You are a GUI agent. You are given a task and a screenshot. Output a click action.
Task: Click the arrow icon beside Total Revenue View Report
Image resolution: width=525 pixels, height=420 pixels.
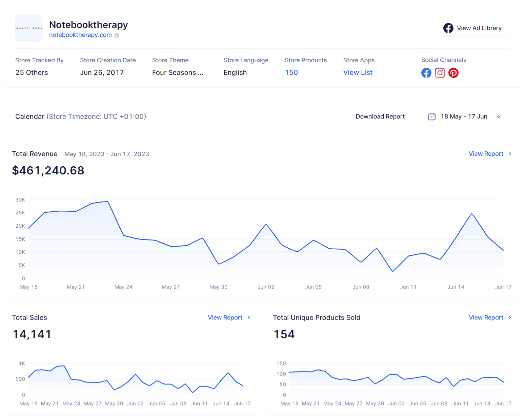click(x=509, y=154)
